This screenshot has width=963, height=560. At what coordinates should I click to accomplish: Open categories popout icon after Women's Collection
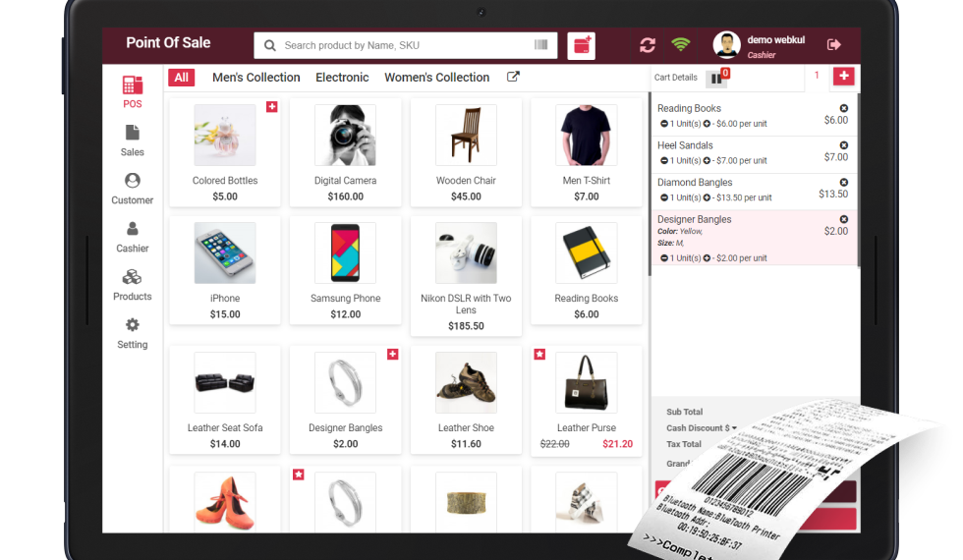pos(513,77)
